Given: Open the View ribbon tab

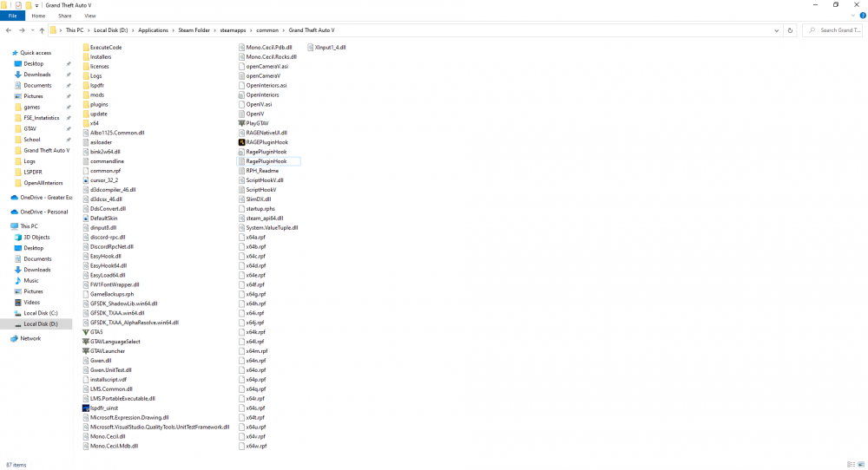Looking at the screenshot, I should (x=89, y=16).
